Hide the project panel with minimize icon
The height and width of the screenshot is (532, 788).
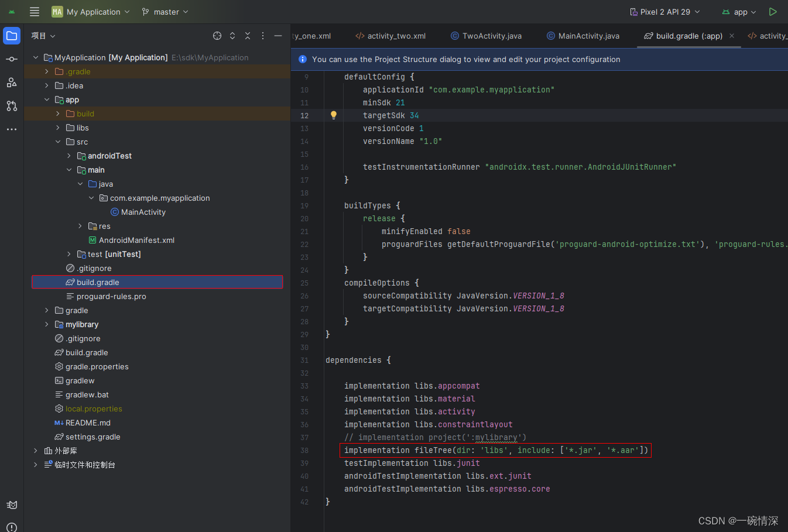(278, 36)
